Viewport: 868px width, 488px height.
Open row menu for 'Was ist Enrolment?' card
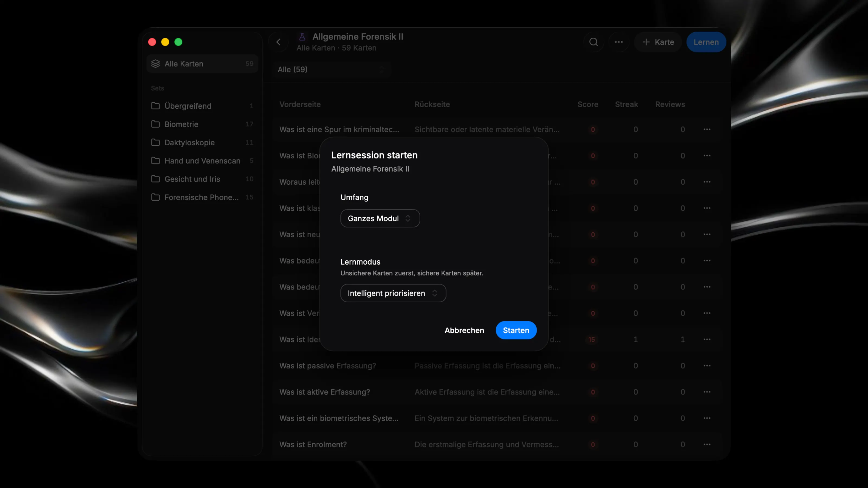707,445
